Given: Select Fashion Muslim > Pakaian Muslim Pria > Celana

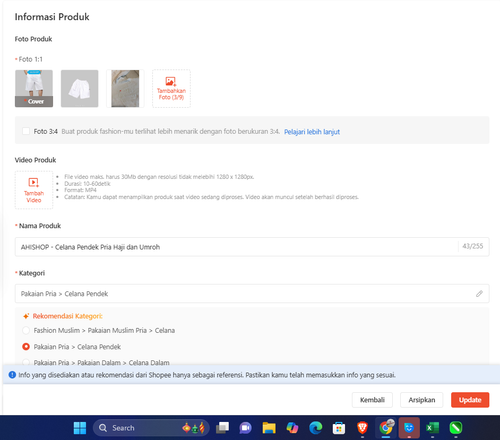Looking at the screenshot, I should tap(26, 331).
